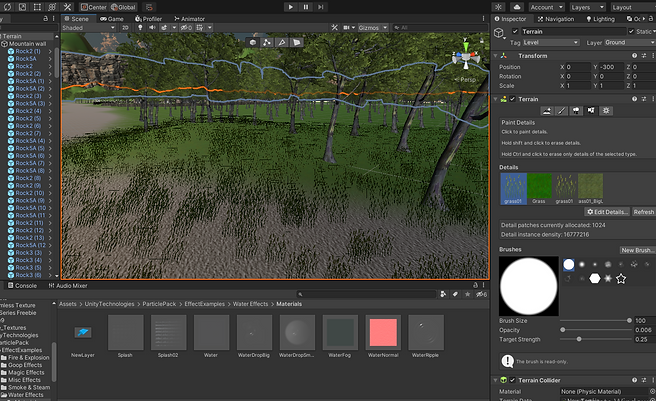
Task: Toggle handle rotation Global button
Action: 123,7
